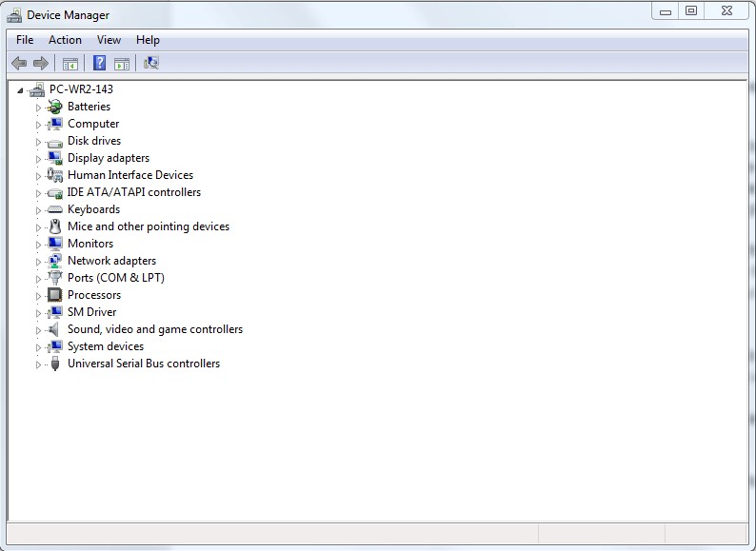The image size is (756, 551).
Task: Select the Keyboards label
Action: tap(93, 209)
